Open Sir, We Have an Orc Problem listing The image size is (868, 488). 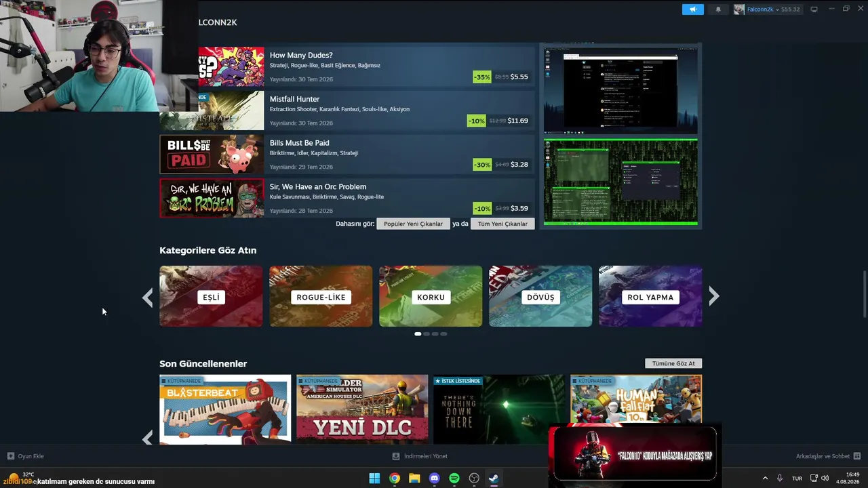pos(347,198)
